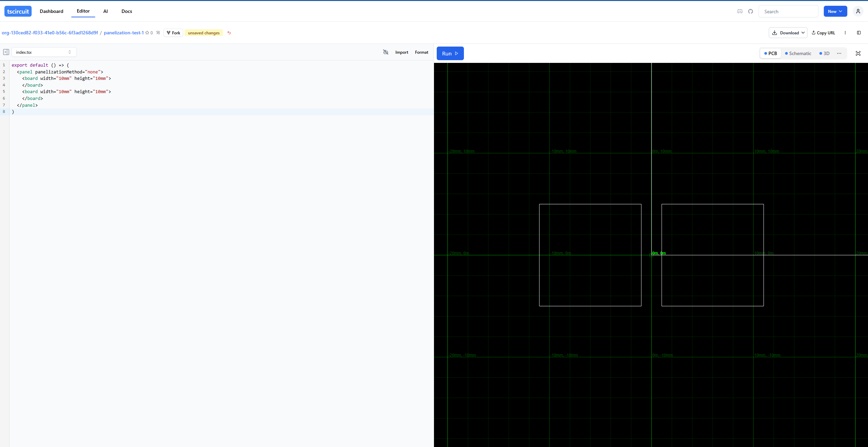
Task: Toggle the file sidebar panel icon
Action: point(6,52)
